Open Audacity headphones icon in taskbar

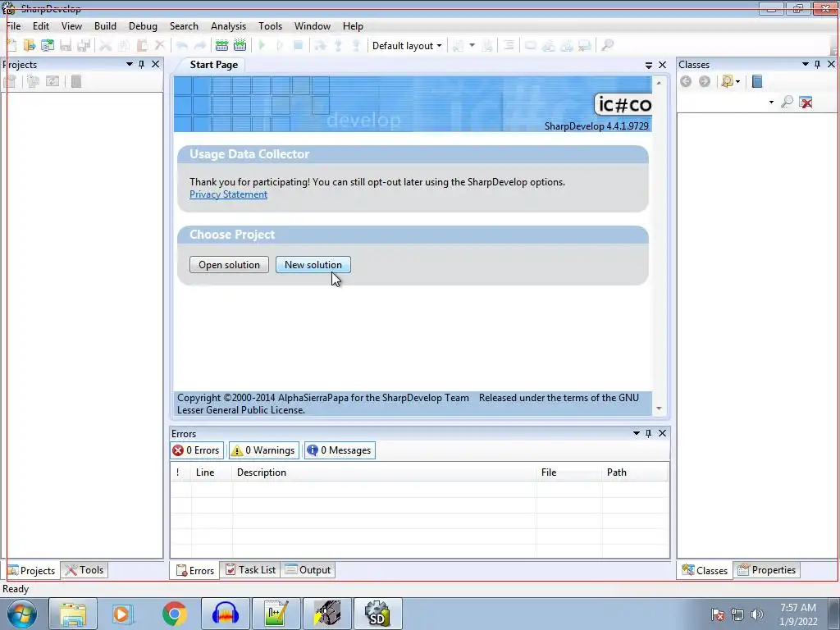[x=225, y=614]
